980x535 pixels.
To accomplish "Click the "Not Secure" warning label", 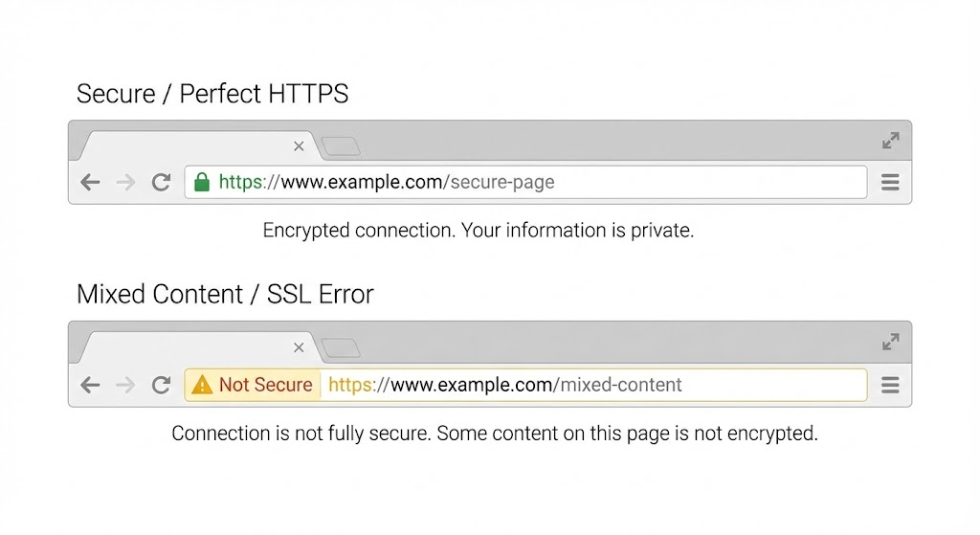I will pos(265,385).
